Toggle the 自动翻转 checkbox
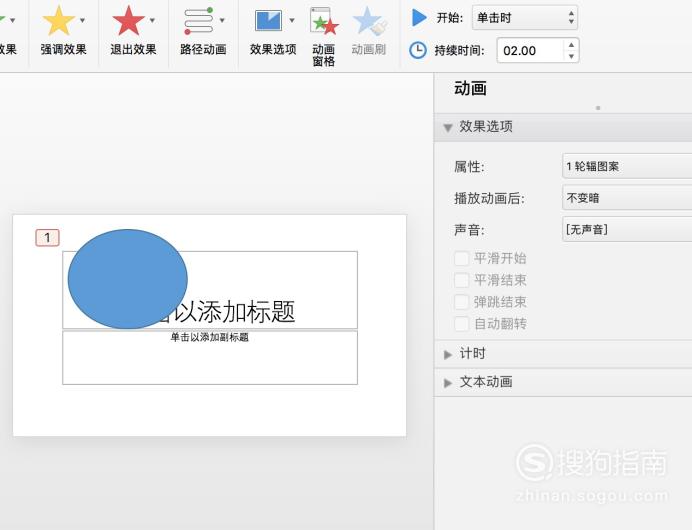This screenshot has height=530, width=692. 461,324
